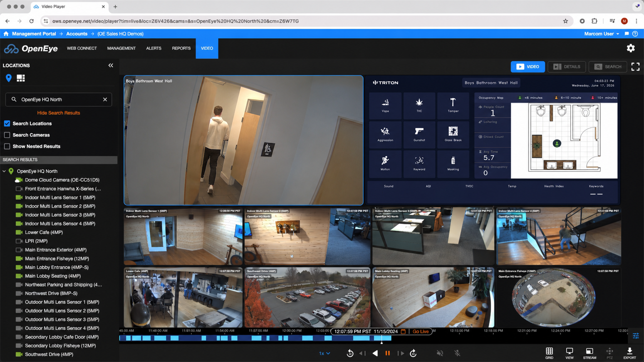Select the VIDEO navigation tab
The image size is (644, 362).
click(207, 48)
